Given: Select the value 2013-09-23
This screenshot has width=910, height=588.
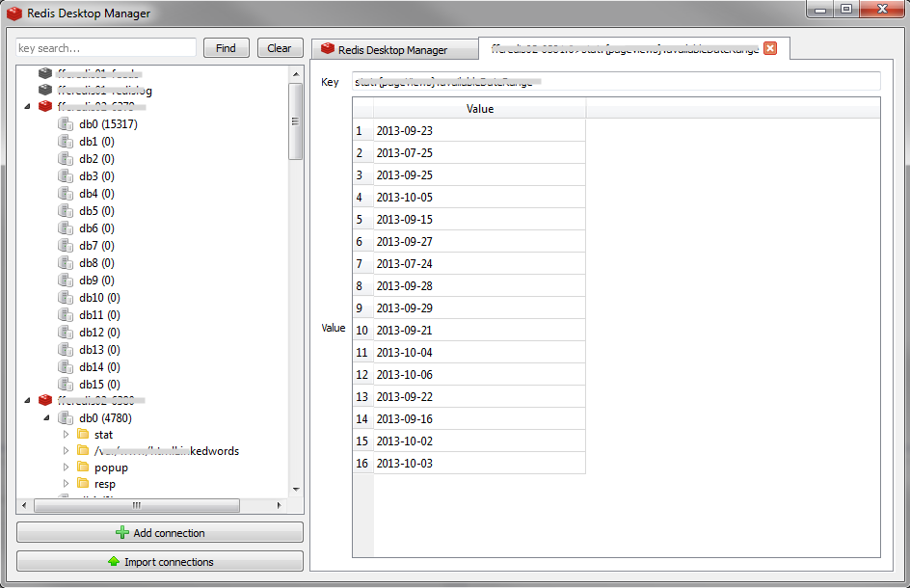Looking at the screenshot, I should pos(479,130).
